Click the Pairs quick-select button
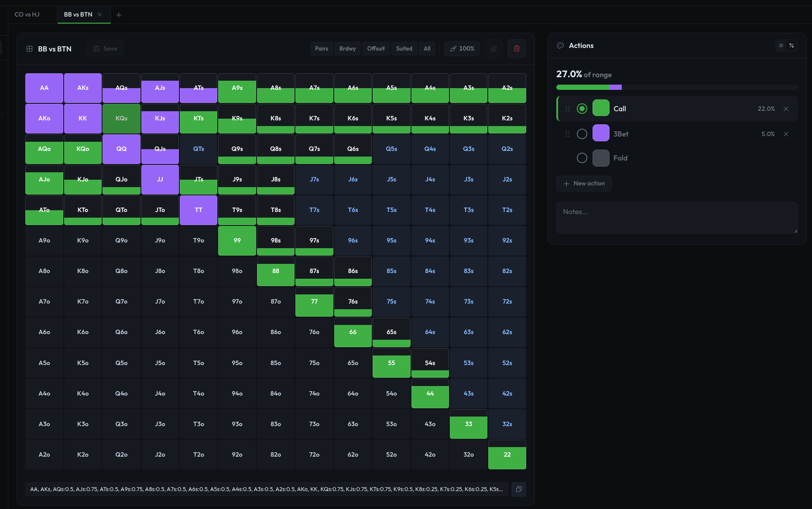 pos(321,49)
